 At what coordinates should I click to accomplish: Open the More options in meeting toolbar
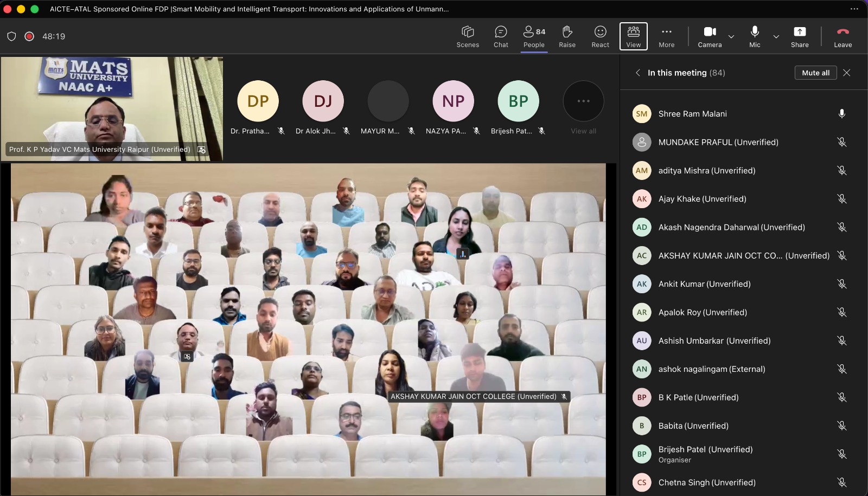pos(666,36)
